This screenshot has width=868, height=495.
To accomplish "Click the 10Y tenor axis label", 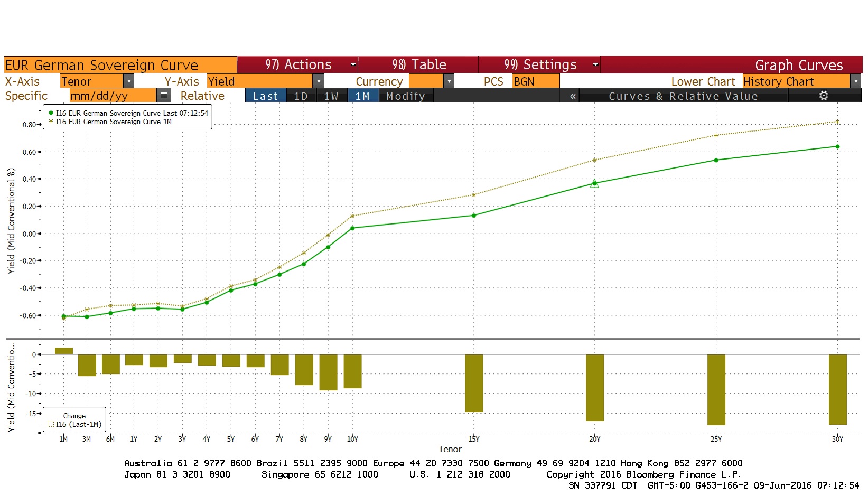I will (x=352, y=439).
